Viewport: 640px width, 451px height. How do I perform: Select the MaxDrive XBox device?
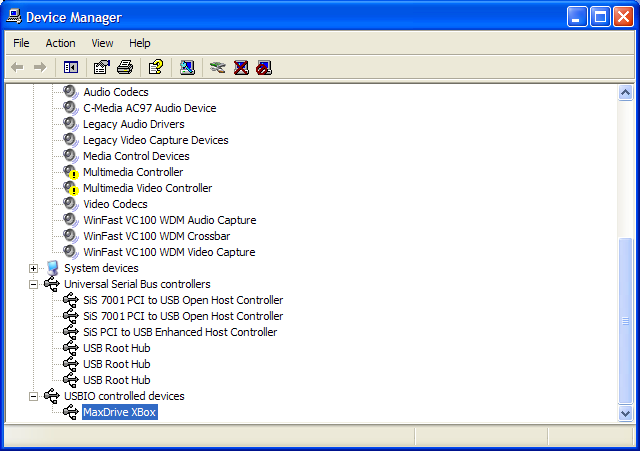120,412
